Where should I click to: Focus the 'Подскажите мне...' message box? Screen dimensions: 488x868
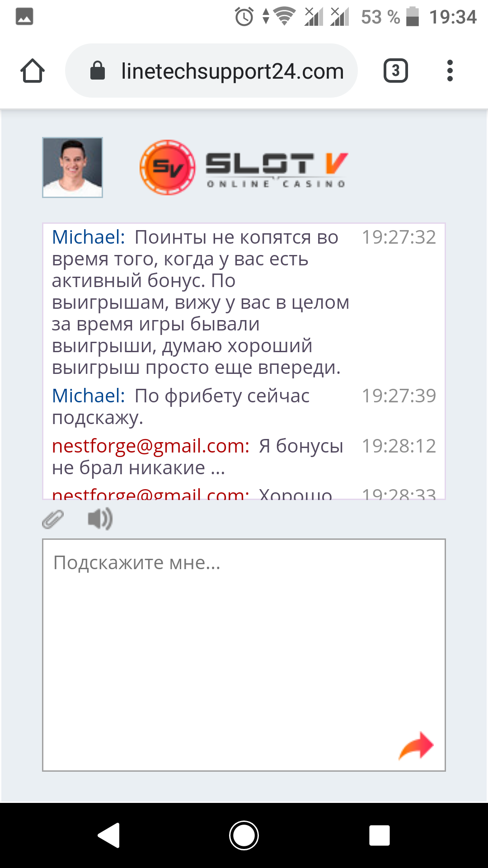pos(244,655)
